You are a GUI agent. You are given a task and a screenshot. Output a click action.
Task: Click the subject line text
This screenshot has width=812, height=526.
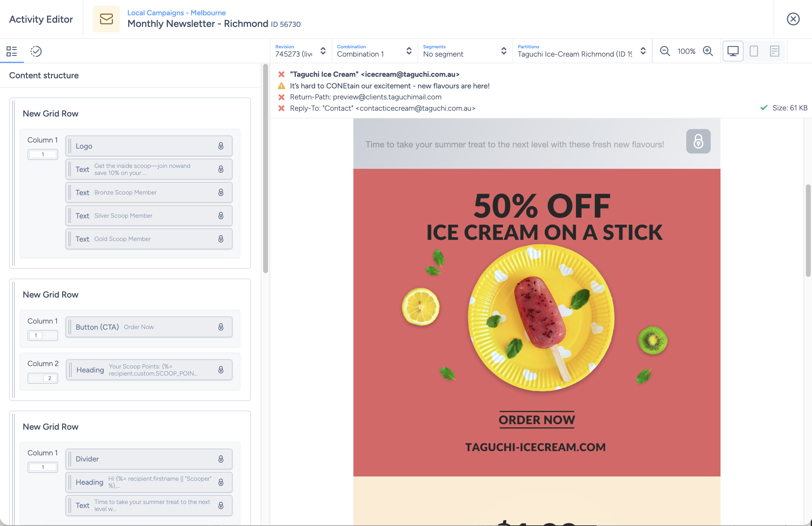coord(389,86)
